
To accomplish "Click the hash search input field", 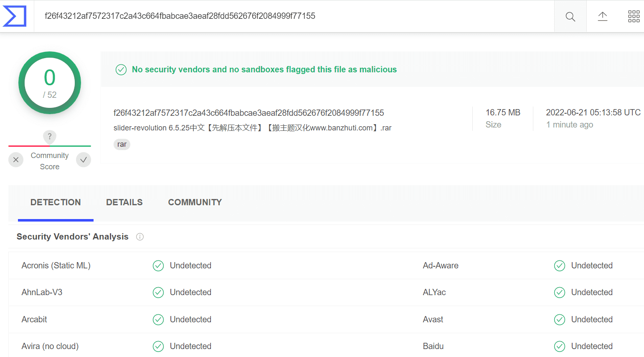I will [294, 16].
